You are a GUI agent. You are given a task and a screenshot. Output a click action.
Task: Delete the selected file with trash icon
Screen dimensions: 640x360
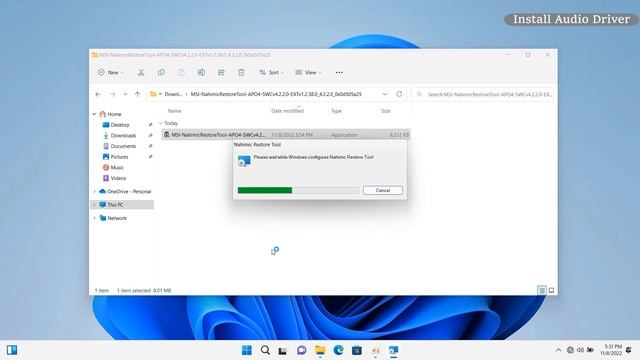[241, 72]
